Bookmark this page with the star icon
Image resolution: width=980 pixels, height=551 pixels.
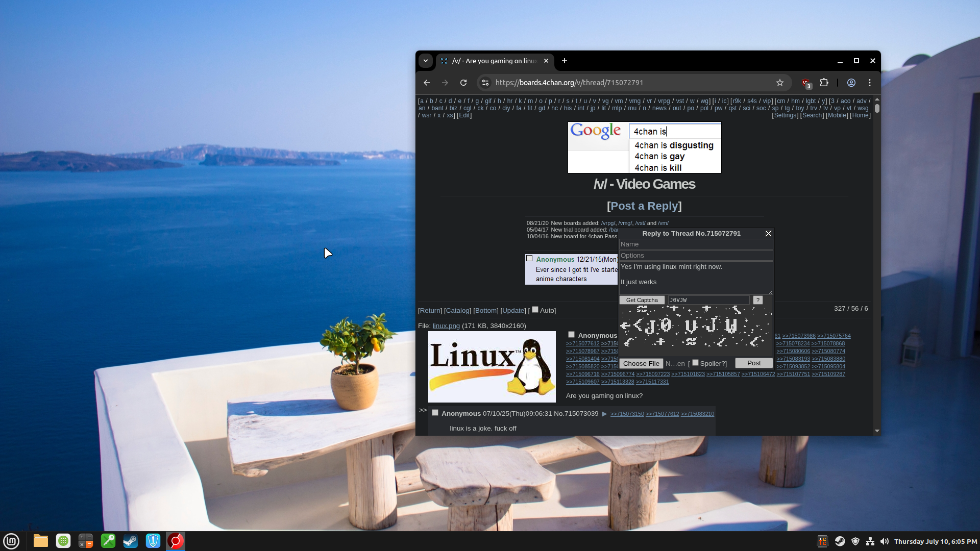pos(780,83)
